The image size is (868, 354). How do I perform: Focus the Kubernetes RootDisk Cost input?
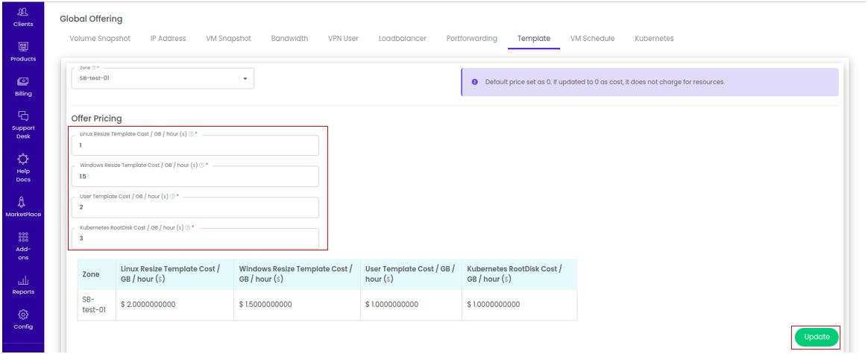pos(195,238)
